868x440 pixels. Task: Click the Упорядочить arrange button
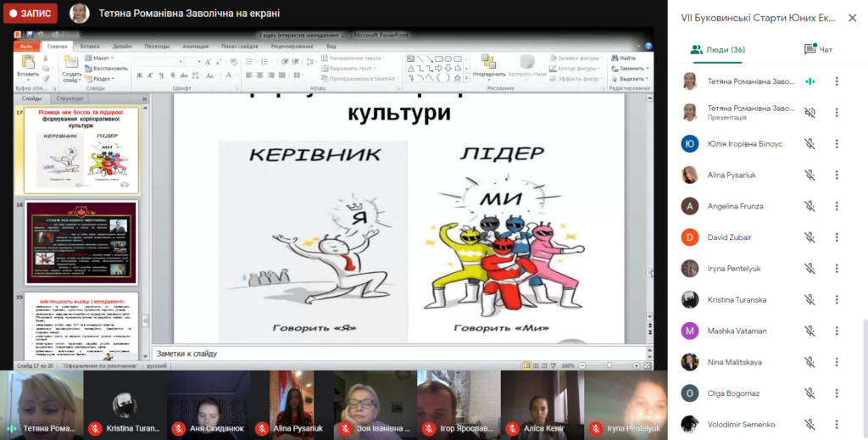489,66
